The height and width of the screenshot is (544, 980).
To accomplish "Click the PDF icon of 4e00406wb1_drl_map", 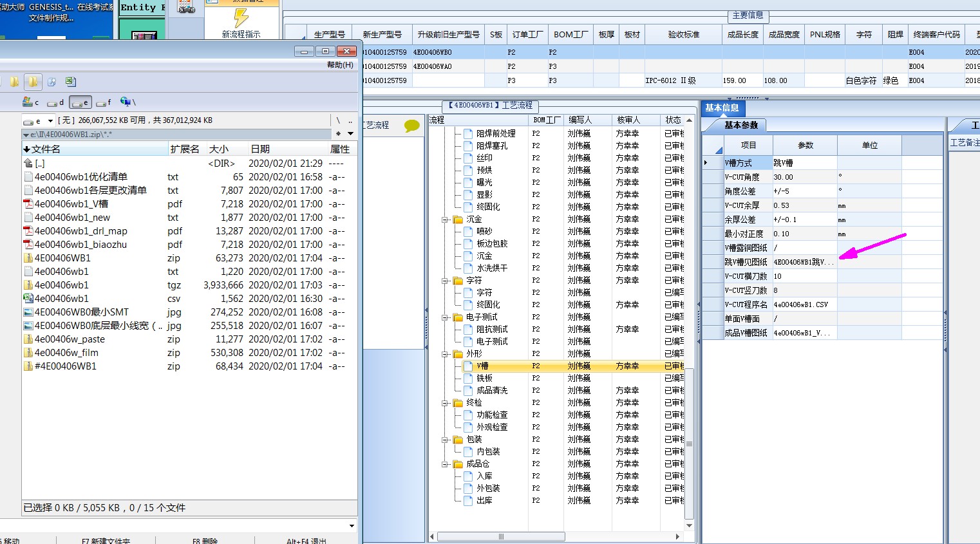I will pyautogui.click(x=28, y=231).
